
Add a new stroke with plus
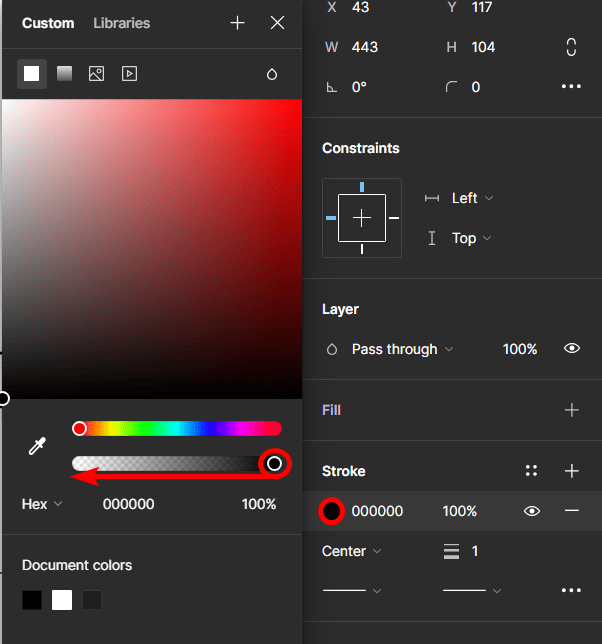tap(572, 471)
